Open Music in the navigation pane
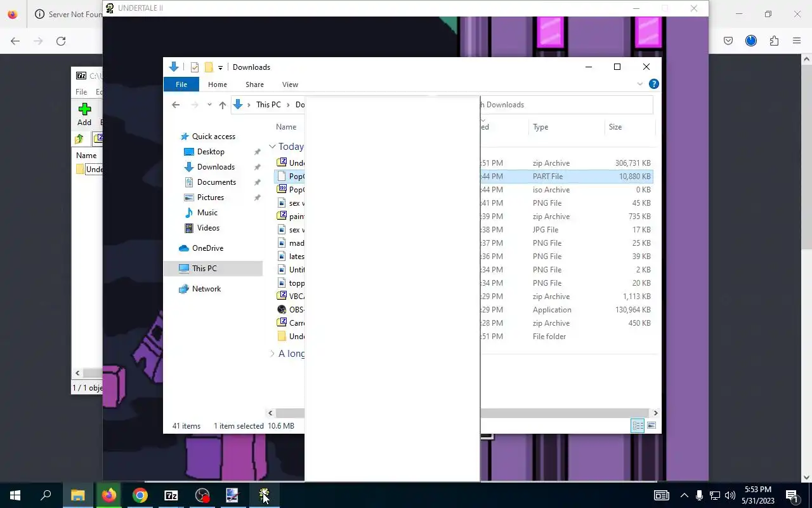This screenshot has height=508, width=812. 207,213
